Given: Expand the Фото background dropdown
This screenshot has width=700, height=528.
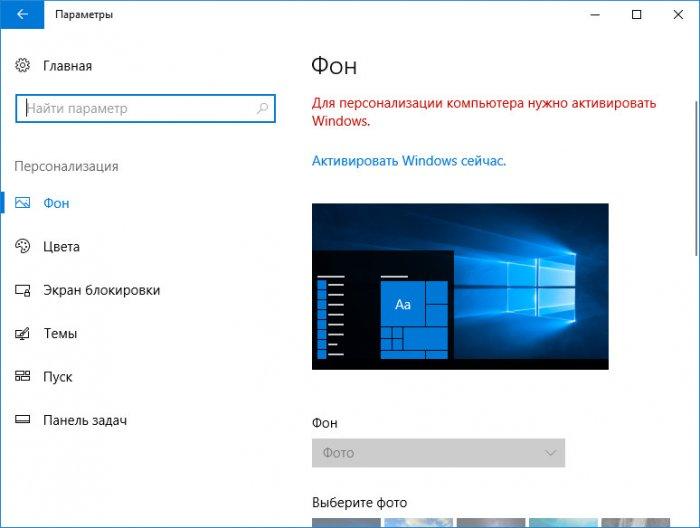Looking at the screenshot, I should [x=438, y=453].
